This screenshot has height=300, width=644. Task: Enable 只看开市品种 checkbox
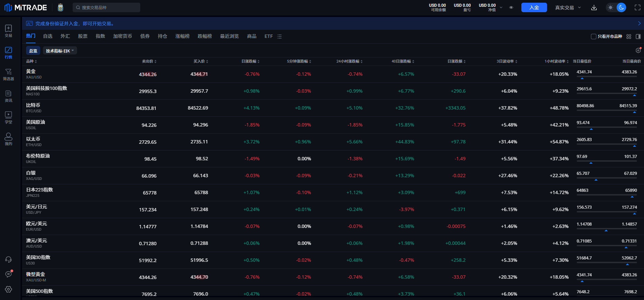click(x=593, y=37)
